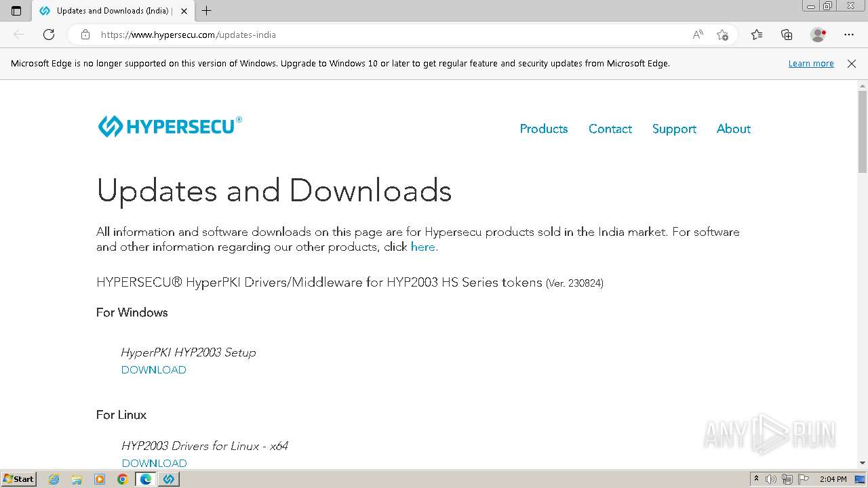The width and height of the screenshot is (868, 488).
Task: Select the 'Updates and Downloads' heading text
Action: pos(274,190)
